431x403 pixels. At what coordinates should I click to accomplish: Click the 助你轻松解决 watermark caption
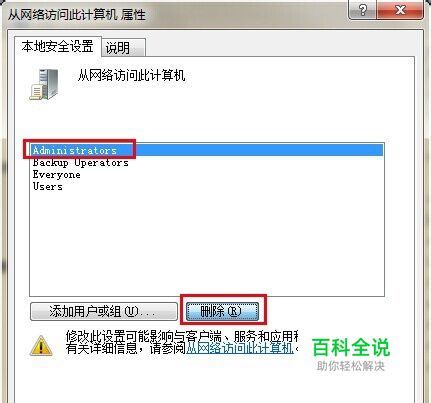(x=350, y=366)
